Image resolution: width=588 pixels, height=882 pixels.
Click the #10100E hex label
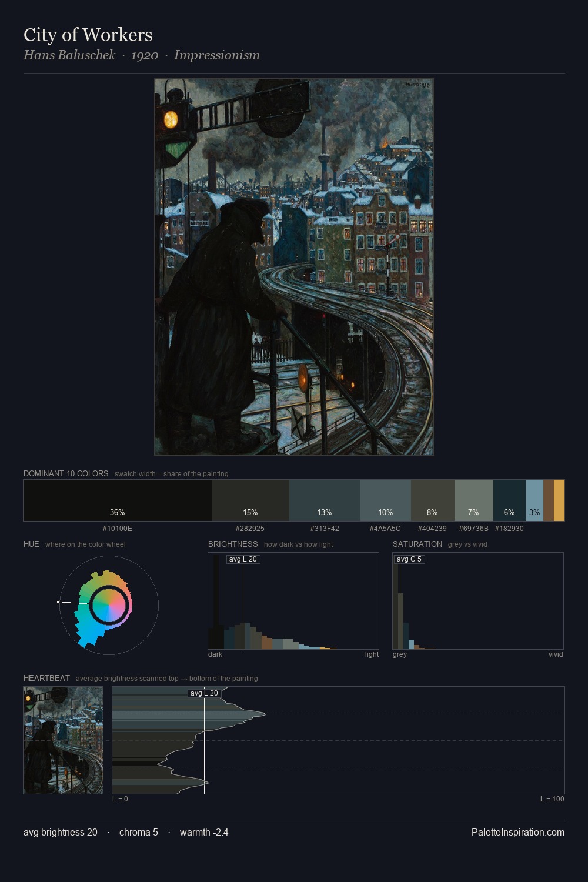click(118, 529)
